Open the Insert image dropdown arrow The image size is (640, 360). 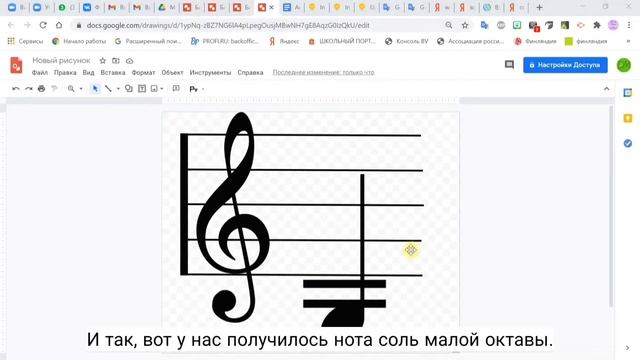(162, 89)
